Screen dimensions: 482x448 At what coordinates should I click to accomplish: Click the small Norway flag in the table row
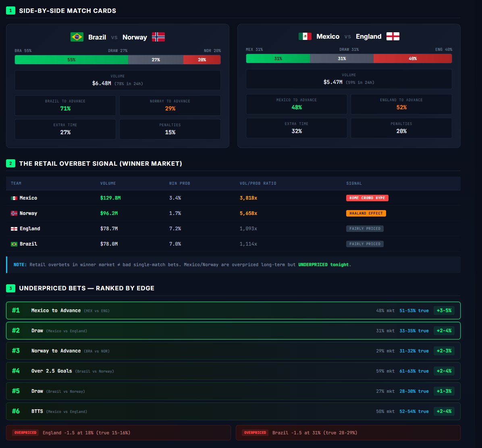click(14, 213)
